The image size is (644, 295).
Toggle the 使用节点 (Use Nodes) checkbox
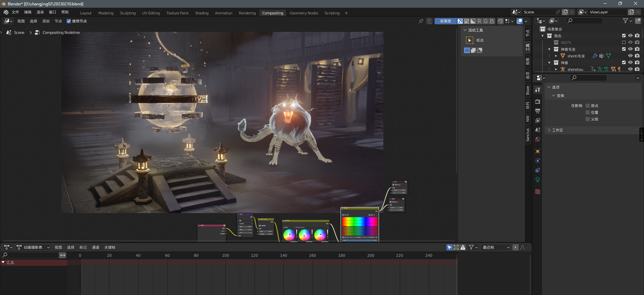point(69,21)
